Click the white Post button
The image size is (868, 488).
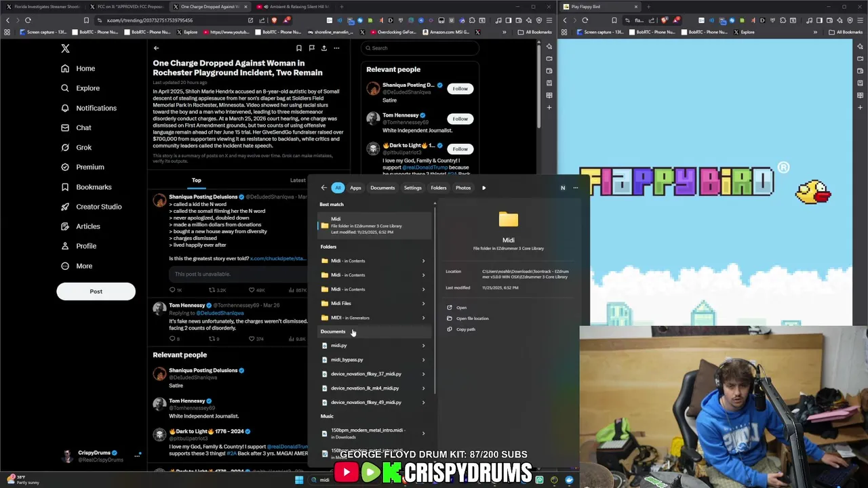pyautogui.click(x=96, y=291)
